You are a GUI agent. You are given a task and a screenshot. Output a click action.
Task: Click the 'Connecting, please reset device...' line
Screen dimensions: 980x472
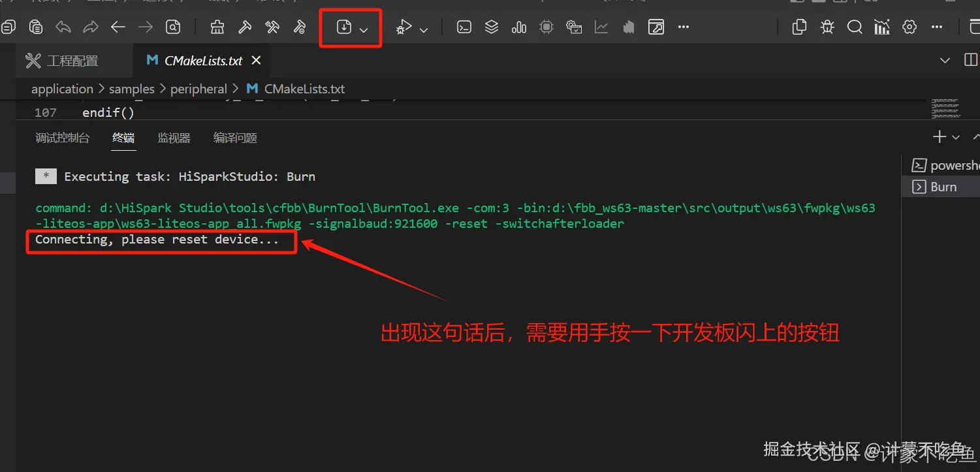[x=157, y=239]
